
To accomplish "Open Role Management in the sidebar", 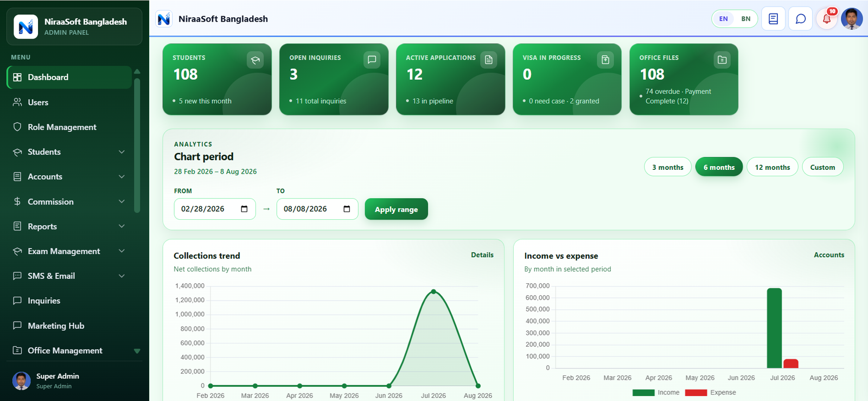I will pos(69,127).
